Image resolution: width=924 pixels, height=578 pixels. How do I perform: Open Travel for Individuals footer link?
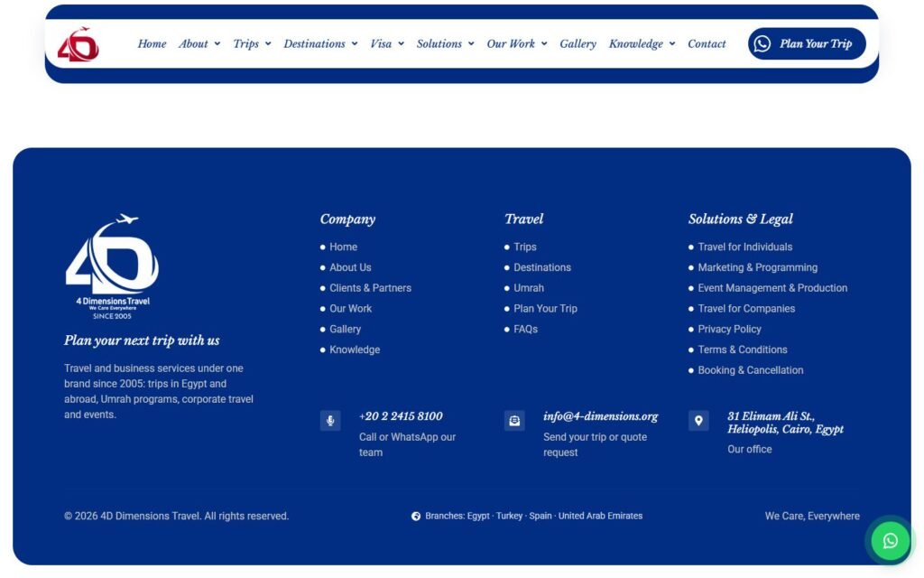click(x=745, y=247)
